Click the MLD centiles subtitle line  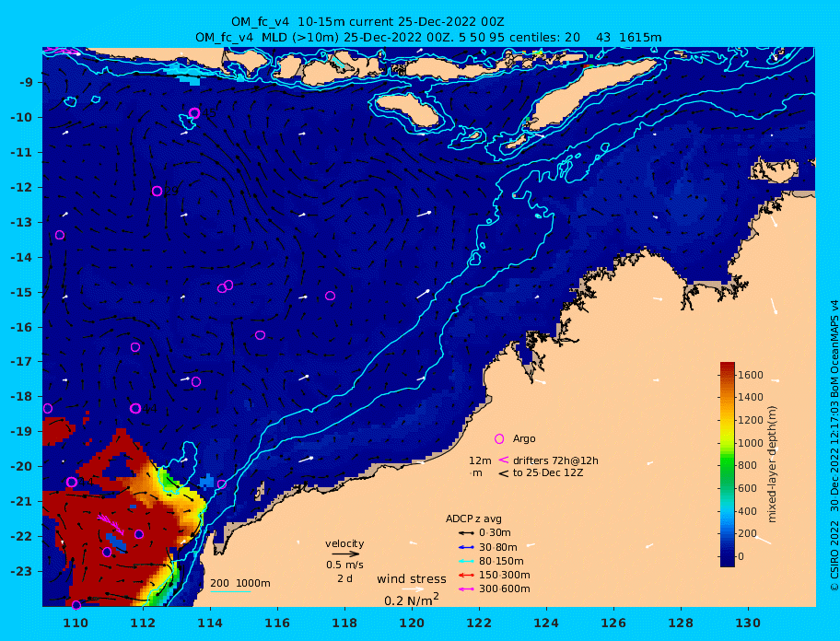pos(428,38)
